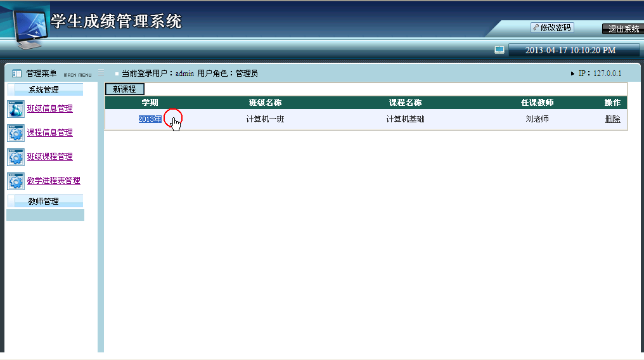Image resolution: width=644 pixels, height=360 pixels.
Task: Open the 教学进程表管理 link
Action: point(53,181)
